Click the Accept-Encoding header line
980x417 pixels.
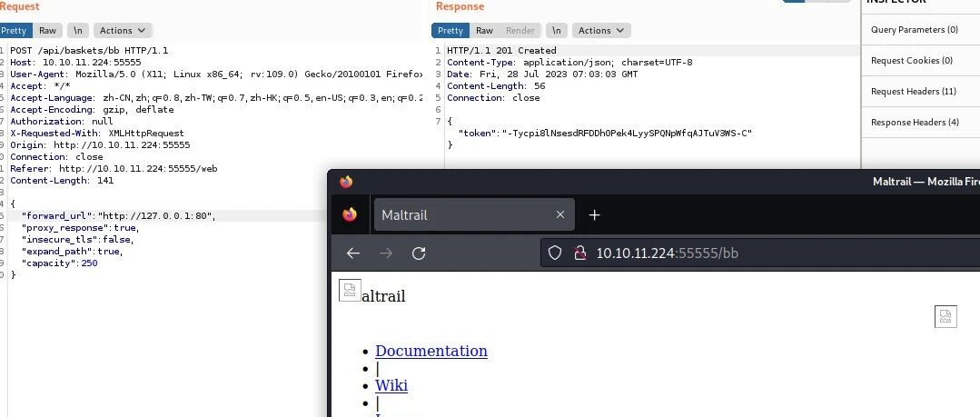(92, 109)
